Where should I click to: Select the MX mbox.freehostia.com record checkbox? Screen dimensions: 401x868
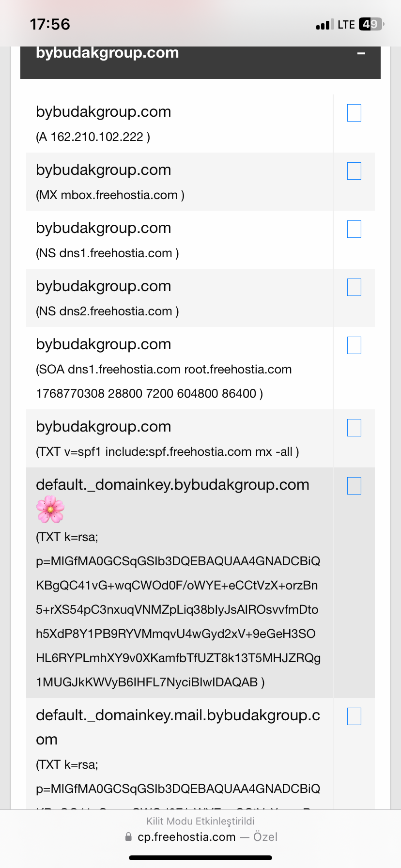click(354, 171)
